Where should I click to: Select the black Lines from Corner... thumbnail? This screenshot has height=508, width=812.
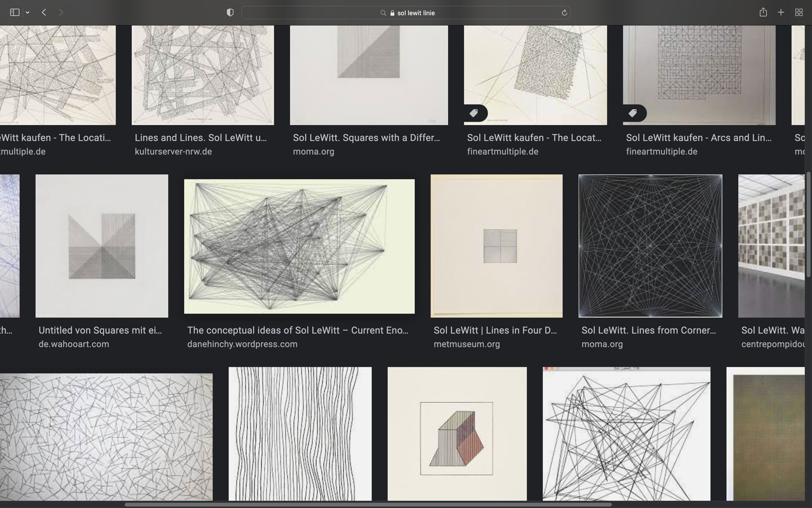[x=650, y=246]
